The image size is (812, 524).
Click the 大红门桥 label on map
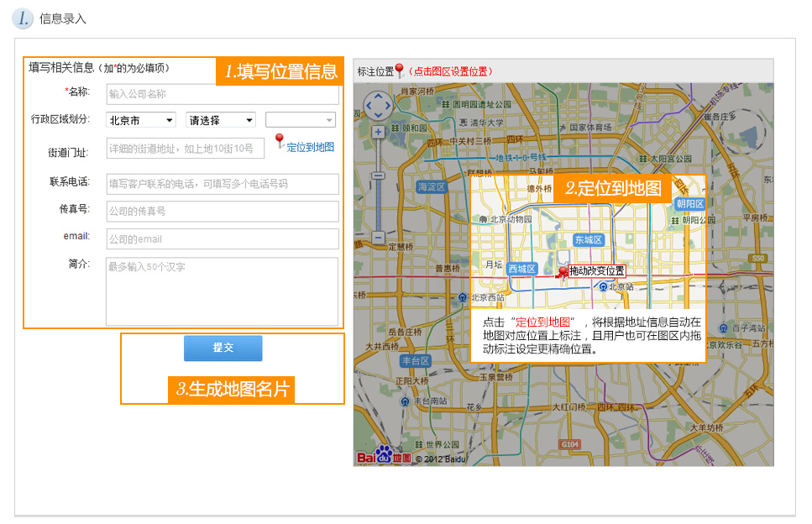click(x=568, y=407)
